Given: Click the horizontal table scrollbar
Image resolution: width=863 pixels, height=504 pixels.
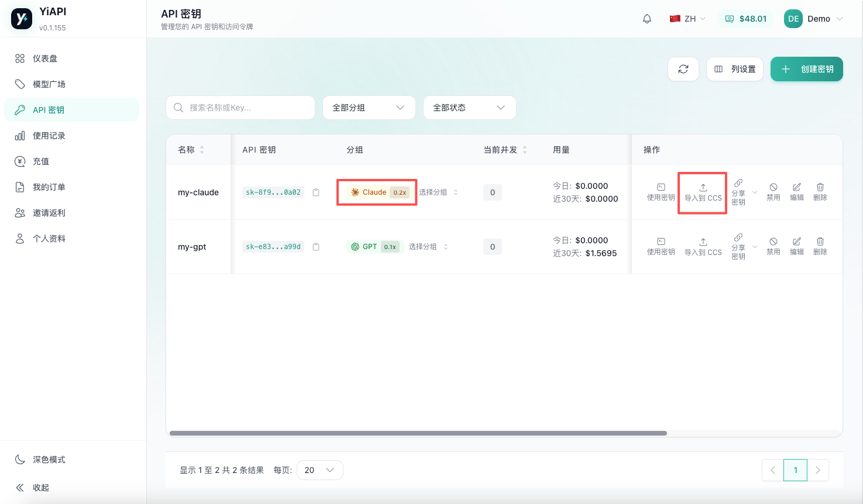Looking at the screenshot, I should pyautogui.click(x=418, y=433).
